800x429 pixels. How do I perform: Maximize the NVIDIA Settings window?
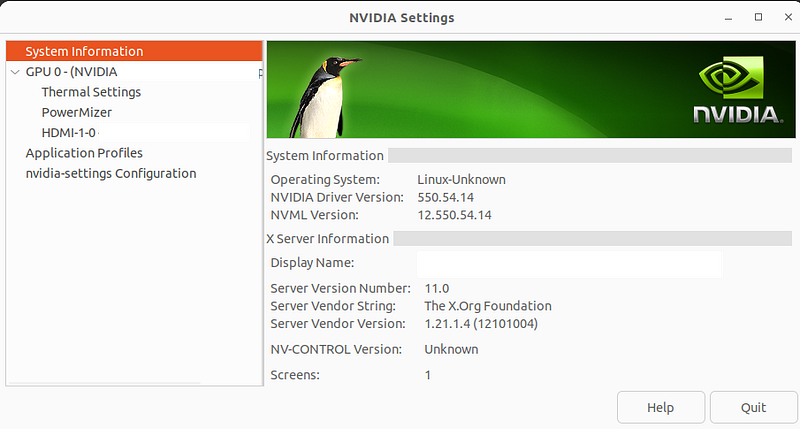click(759, 17)
